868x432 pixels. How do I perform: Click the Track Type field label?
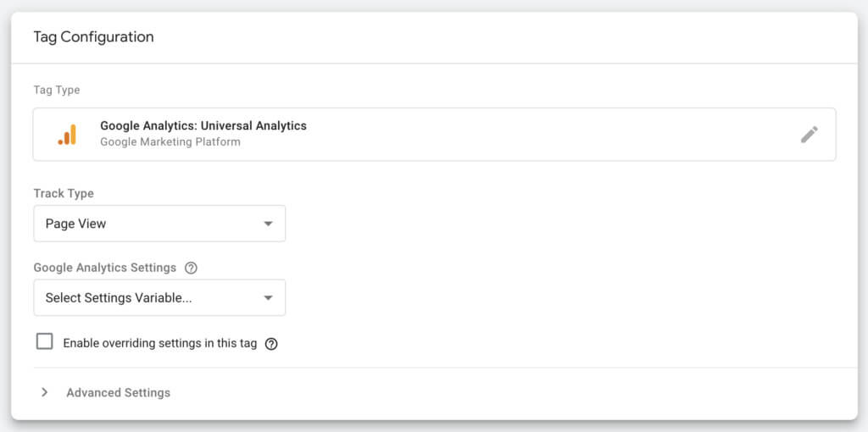point(64,193)
